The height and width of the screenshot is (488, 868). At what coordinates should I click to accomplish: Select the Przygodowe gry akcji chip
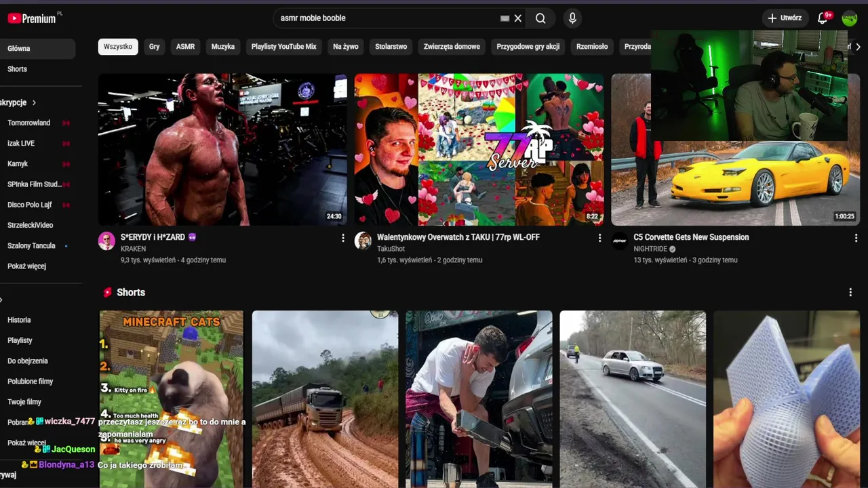point(528,47)
